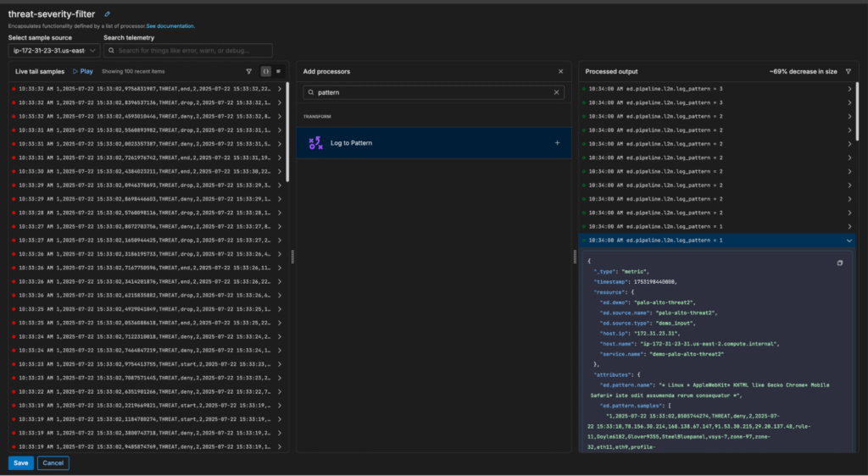Open the See documentation link
This screenshot has width=868, height=476.
coord(170,26)
